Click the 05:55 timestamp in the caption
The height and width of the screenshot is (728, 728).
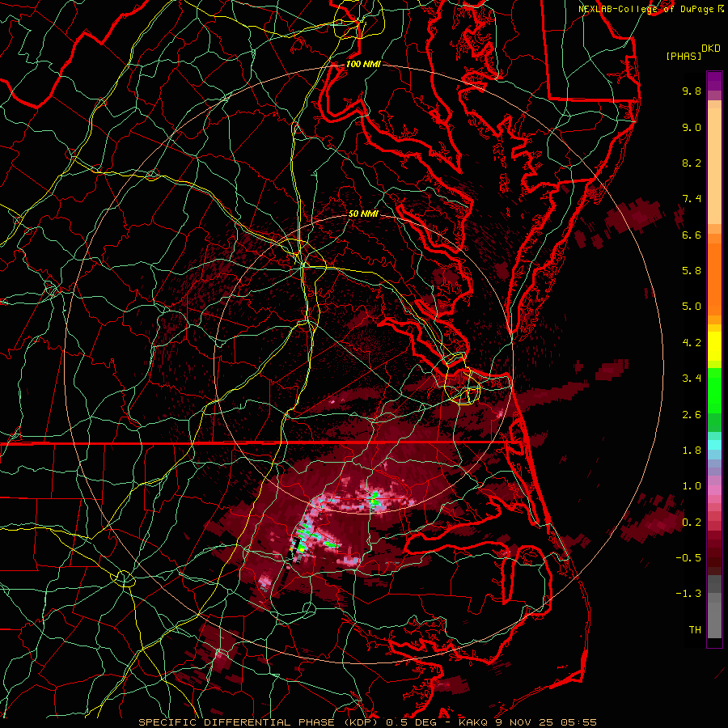pyautogui.click(x=578, y=722)
